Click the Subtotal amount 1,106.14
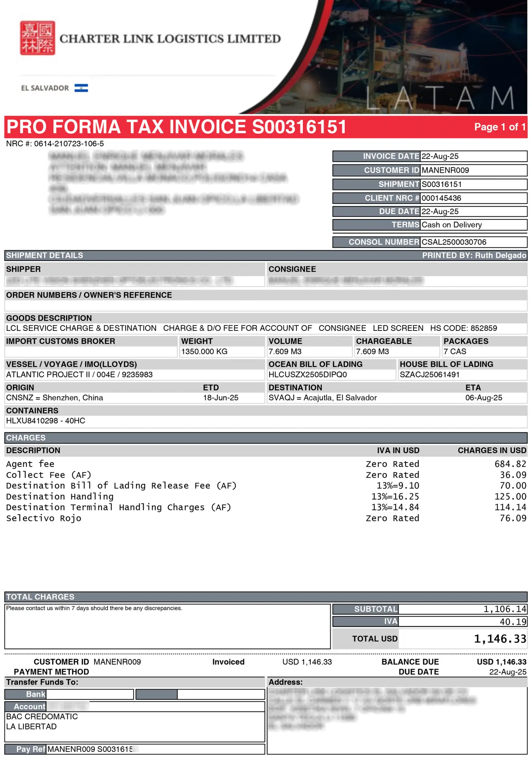This screenshot has height=759, width=532. 504,609
